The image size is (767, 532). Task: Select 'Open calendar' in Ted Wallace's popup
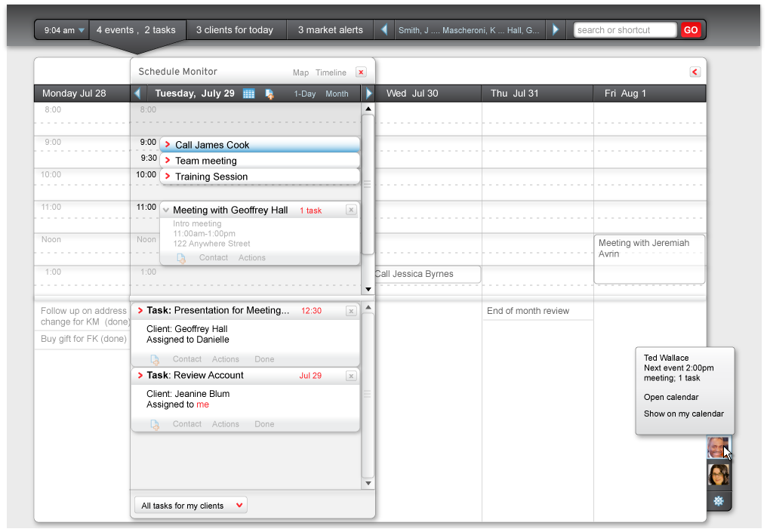[670, 397]
